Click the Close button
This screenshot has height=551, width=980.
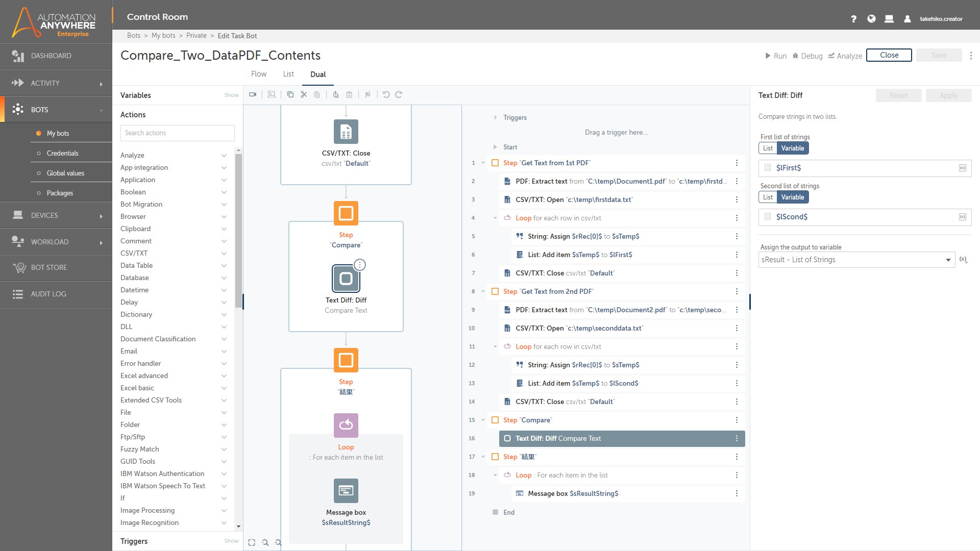pyautogui.click(x=889, y=55)
